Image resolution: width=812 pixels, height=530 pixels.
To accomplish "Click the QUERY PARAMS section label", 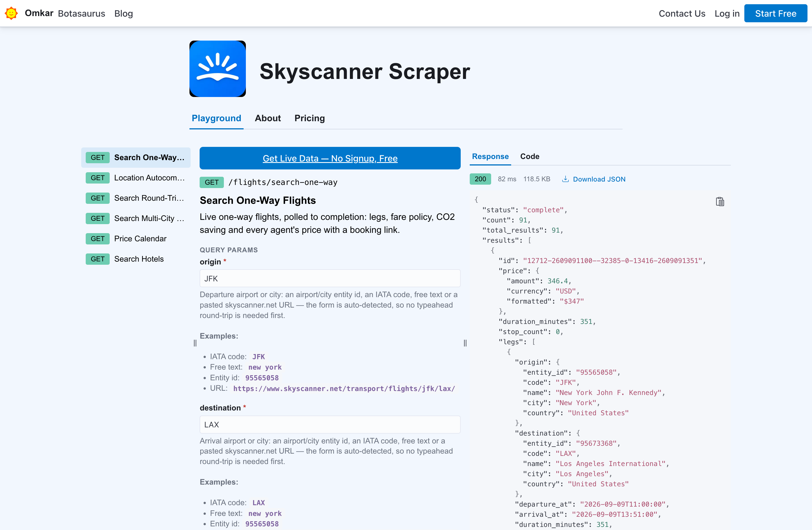I will click(229, 250).
